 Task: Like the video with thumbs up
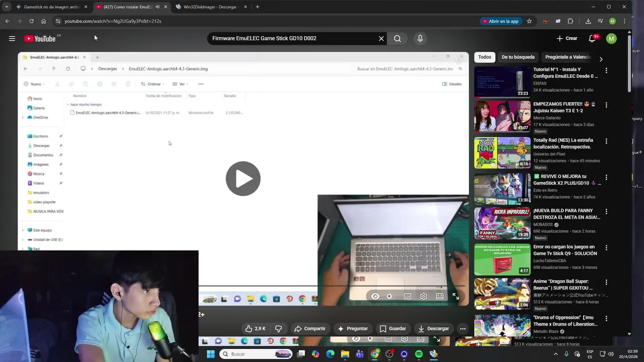click(255, 329)
